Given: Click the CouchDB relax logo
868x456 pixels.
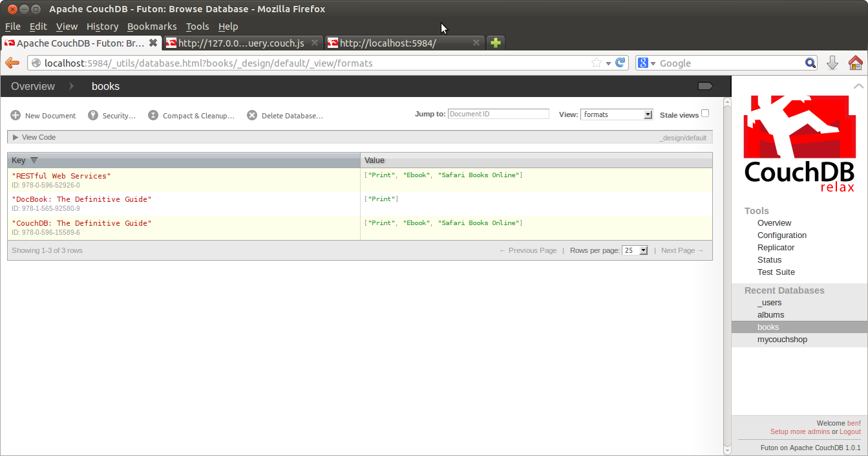Looking at the screenshot, I should [x=799, y=144].
